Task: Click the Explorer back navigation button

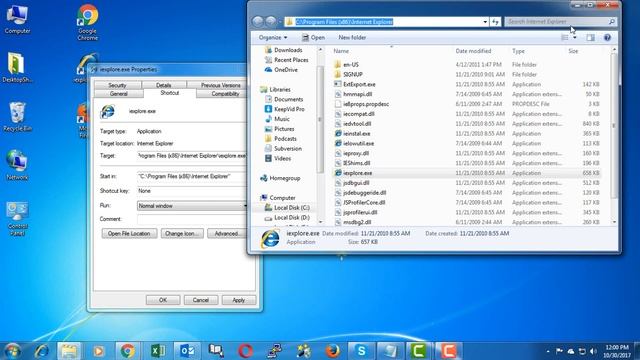Action: coord(258,21)
